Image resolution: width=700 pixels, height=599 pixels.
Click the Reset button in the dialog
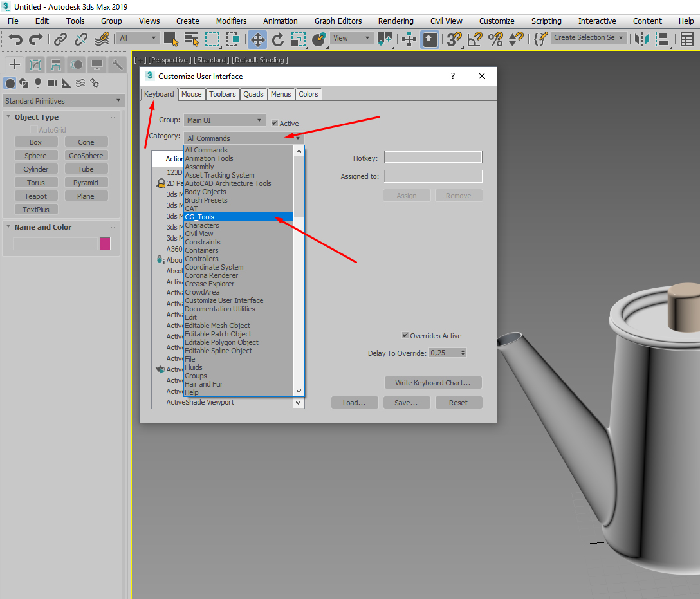459,403
